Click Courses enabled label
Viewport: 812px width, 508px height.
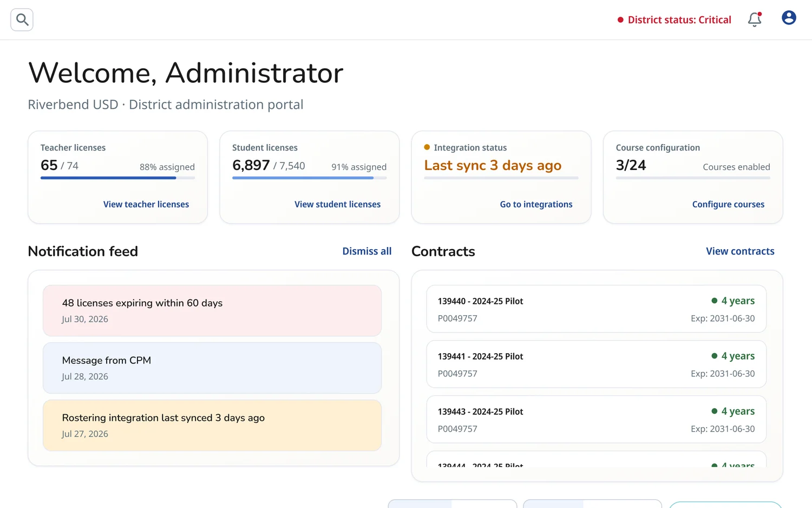tap(736, 167)
